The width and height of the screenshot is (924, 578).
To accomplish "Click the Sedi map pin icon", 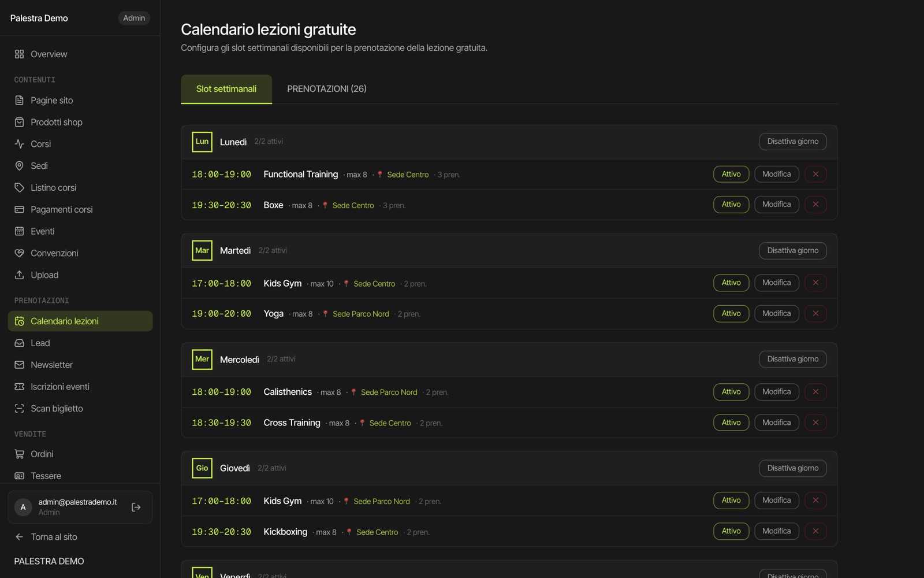I will tap(19, 166).
